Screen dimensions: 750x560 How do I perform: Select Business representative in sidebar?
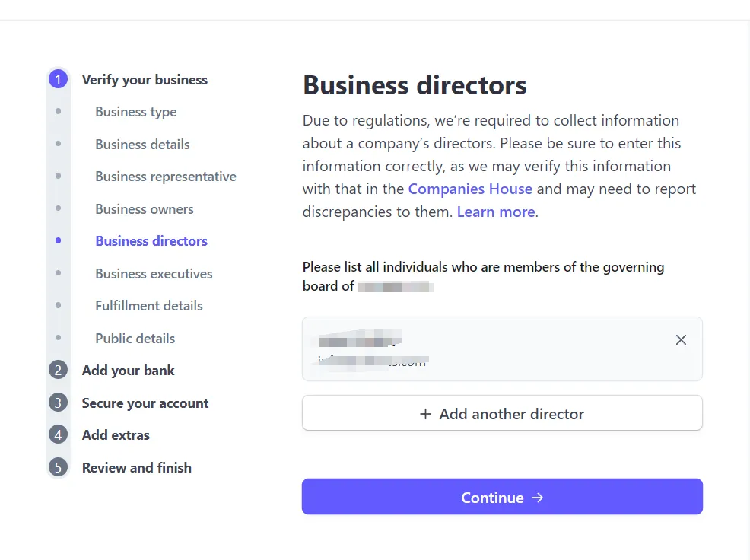click(x=166, y=177)
